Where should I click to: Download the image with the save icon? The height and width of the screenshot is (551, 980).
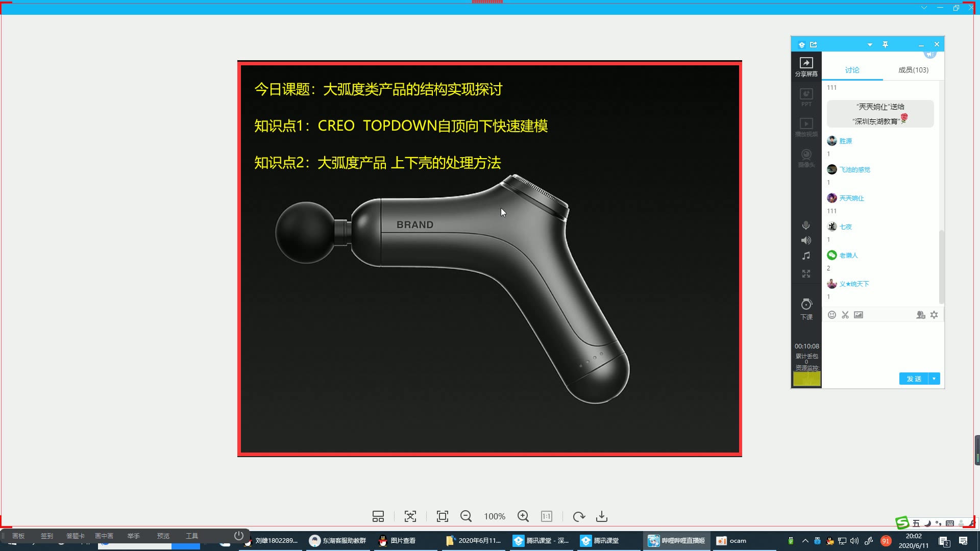click(x=602, y=516)
